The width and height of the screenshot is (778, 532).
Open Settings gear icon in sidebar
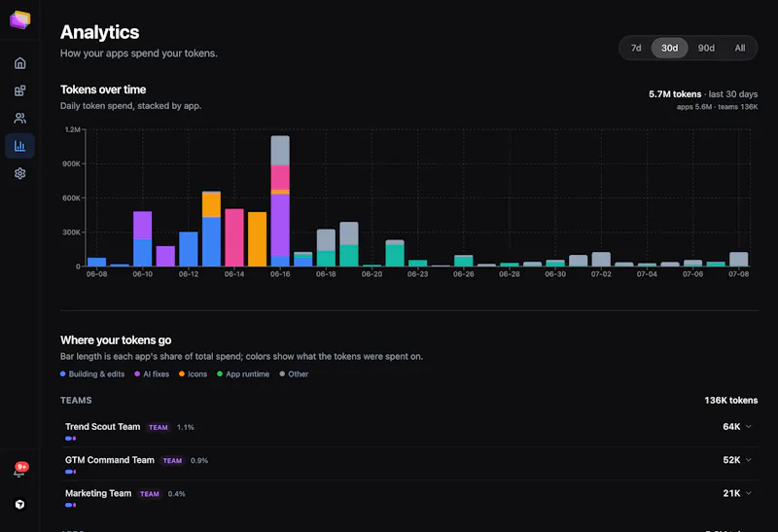click(19, 173)
